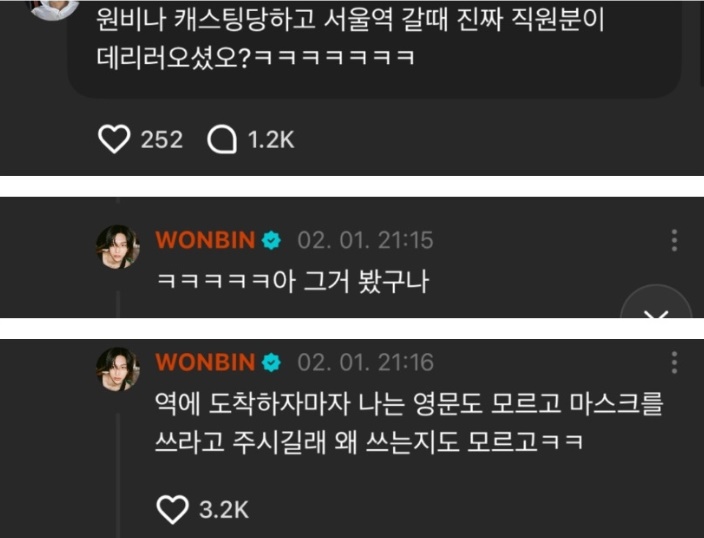The image size is (704, 538).
Task: Select the ㅋㅋㅋㅋㅋ아 그거 봤구나 reply text
Action: (x=293, y=281)
